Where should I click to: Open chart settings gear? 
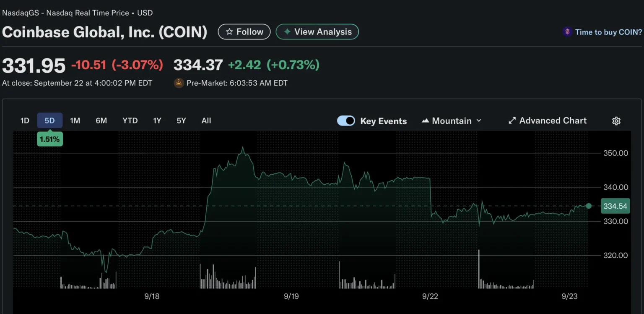[616, 120]
